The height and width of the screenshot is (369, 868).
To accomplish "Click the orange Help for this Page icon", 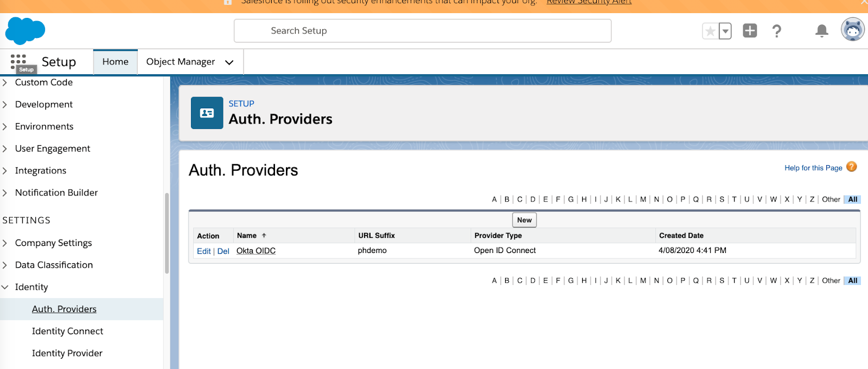I will point(852,167).
